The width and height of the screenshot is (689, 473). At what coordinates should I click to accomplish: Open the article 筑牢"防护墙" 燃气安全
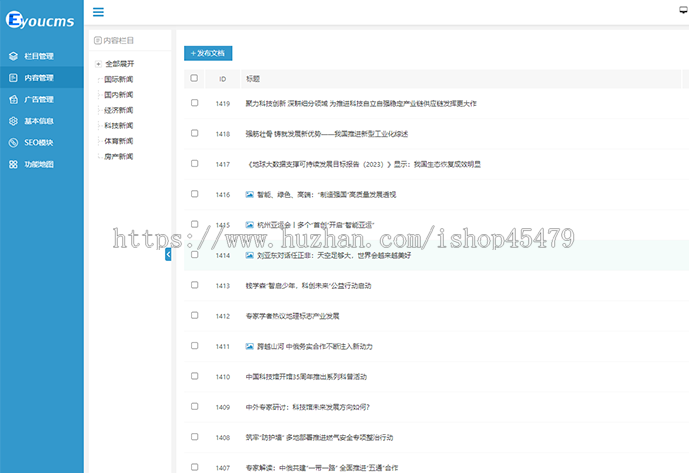[319, 437]
